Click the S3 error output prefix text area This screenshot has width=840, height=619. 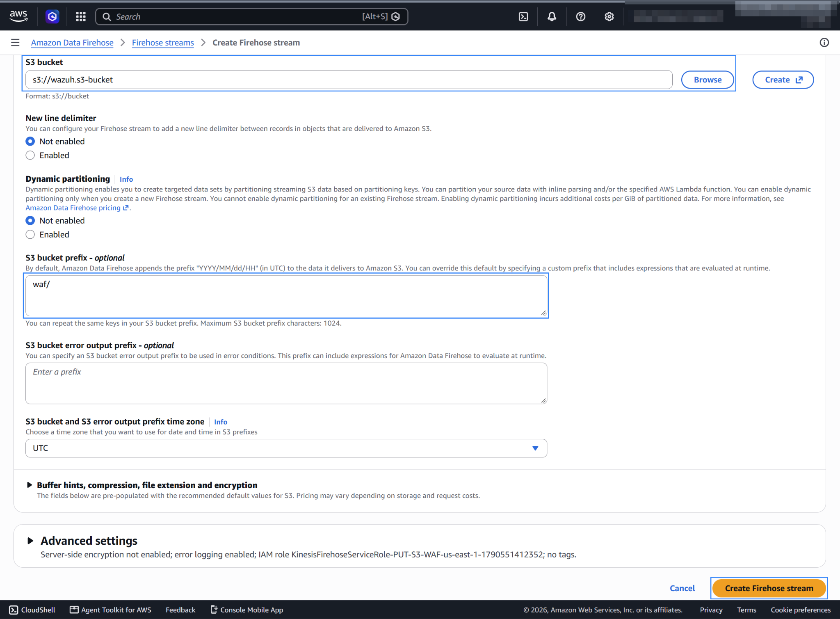click(286, 384)
